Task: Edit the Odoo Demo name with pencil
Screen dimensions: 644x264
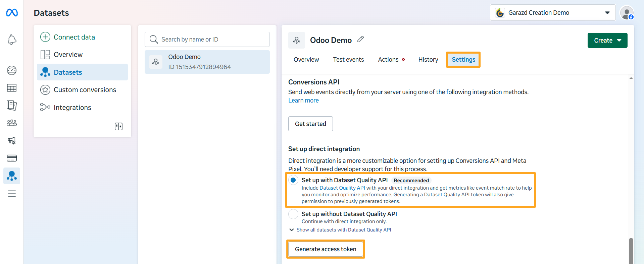Action: click(x=360, y=39)
